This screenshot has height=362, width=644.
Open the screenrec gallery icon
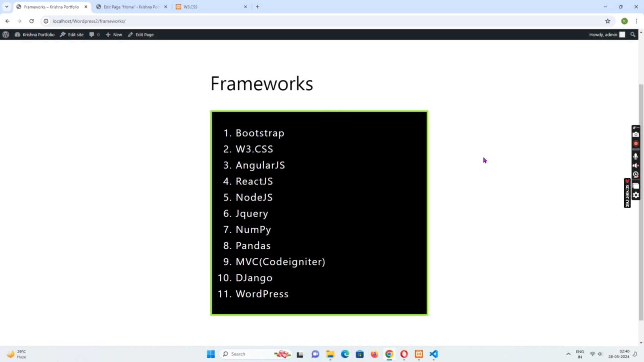pos(636,186)
